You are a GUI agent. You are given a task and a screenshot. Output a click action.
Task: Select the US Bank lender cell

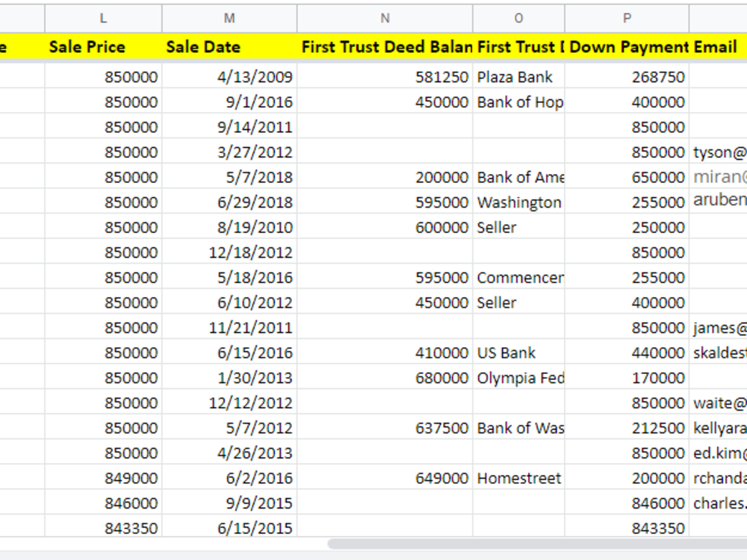click(519, 352)
